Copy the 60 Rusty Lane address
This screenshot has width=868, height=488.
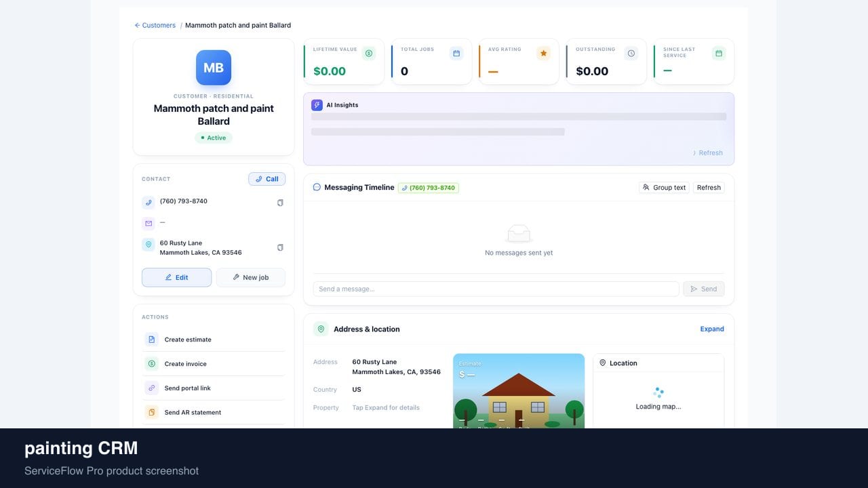coord(280,247)
